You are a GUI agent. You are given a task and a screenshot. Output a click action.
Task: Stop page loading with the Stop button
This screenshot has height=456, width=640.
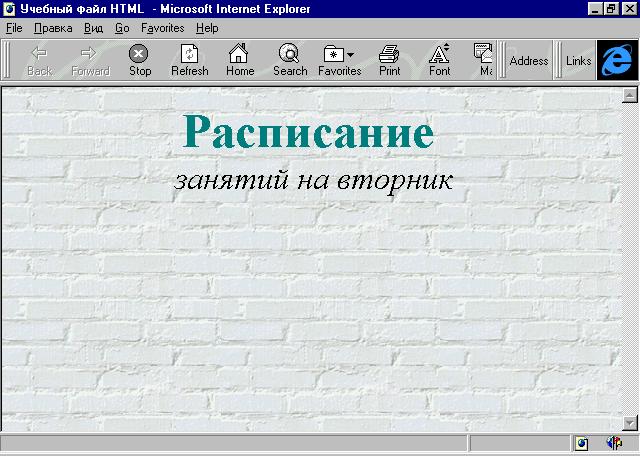coord(140,60)
